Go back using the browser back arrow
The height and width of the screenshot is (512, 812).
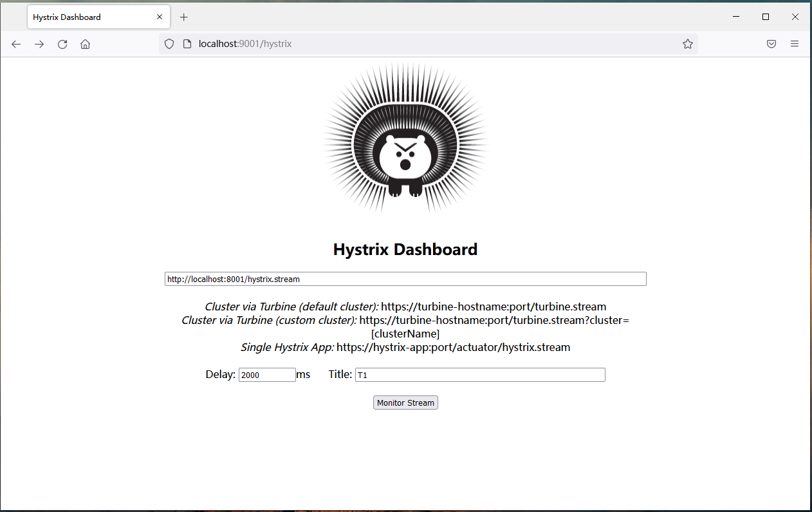(16, 44)
